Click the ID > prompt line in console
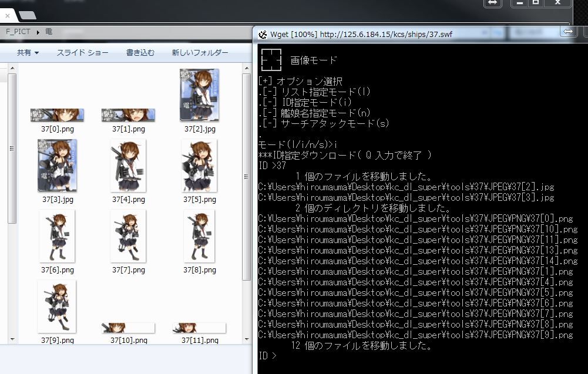 pyautogui.click(x=267, y=356)
